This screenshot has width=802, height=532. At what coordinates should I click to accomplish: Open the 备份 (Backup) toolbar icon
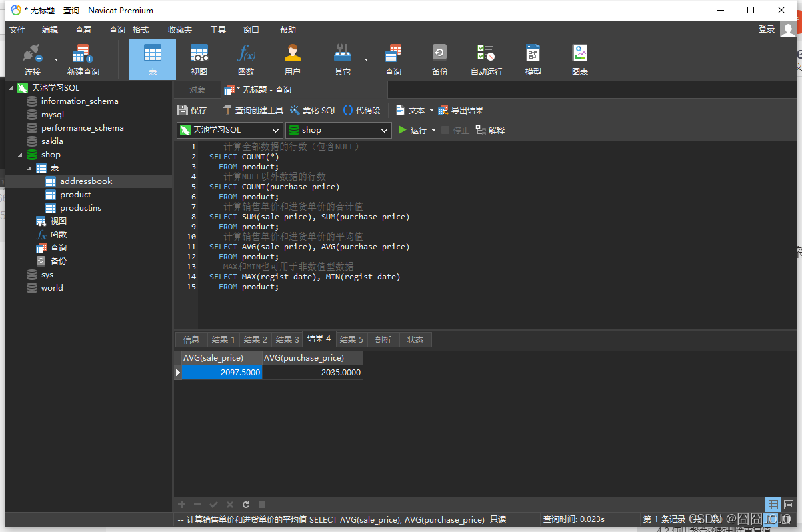(440, 60)
